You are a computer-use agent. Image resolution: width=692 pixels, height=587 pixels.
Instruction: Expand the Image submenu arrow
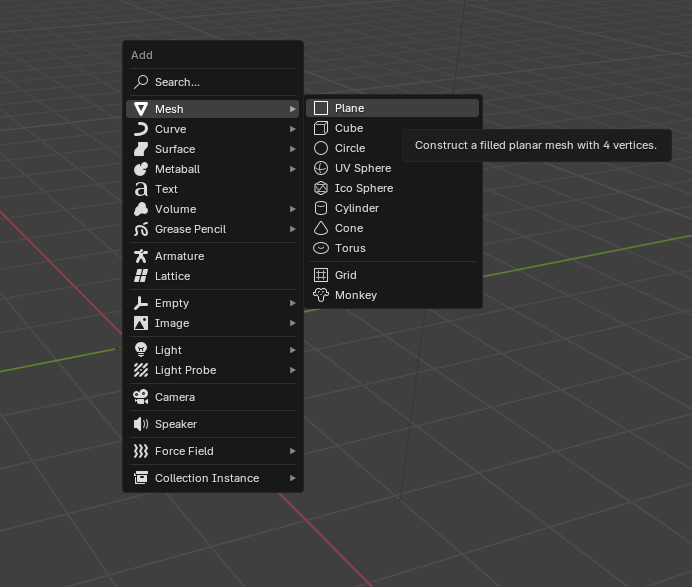pyautogui.click(x=292, y=323)
